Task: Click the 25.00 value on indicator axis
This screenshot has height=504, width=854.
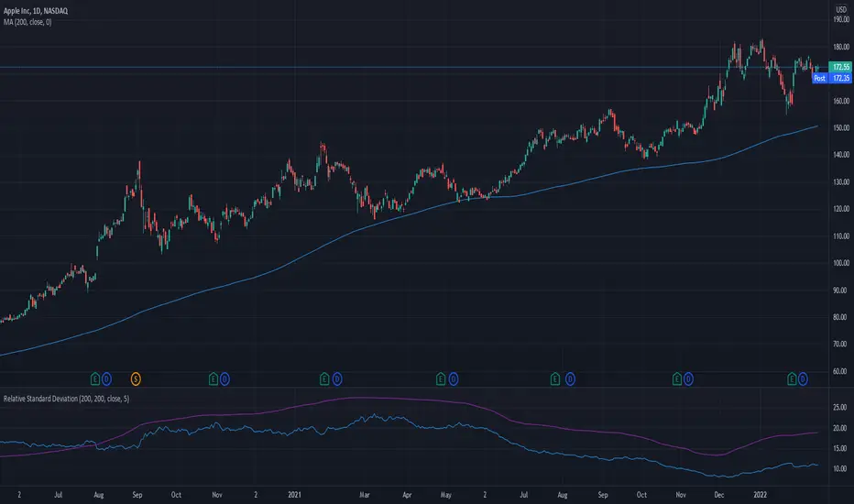Action: [x=840, y=408]
